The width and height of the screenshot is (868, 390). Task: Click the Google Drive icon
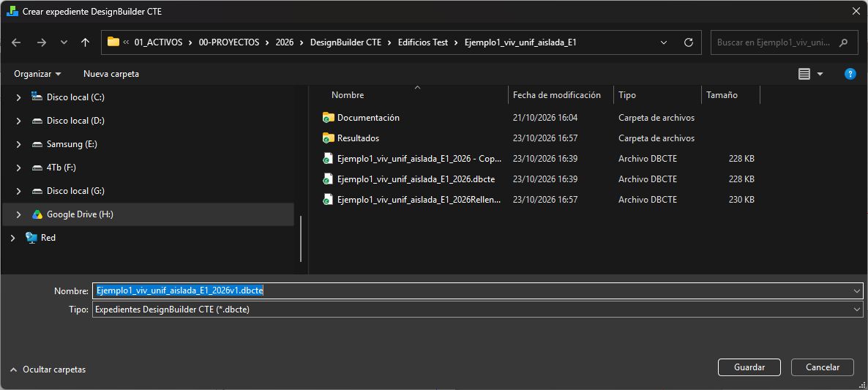coord(37,214)
